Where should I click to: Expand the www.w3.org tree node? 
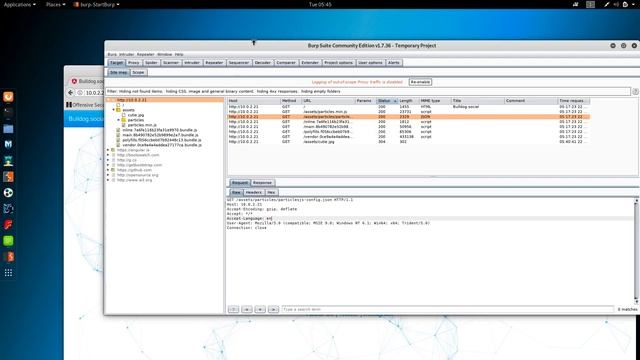tap(108, 180)
